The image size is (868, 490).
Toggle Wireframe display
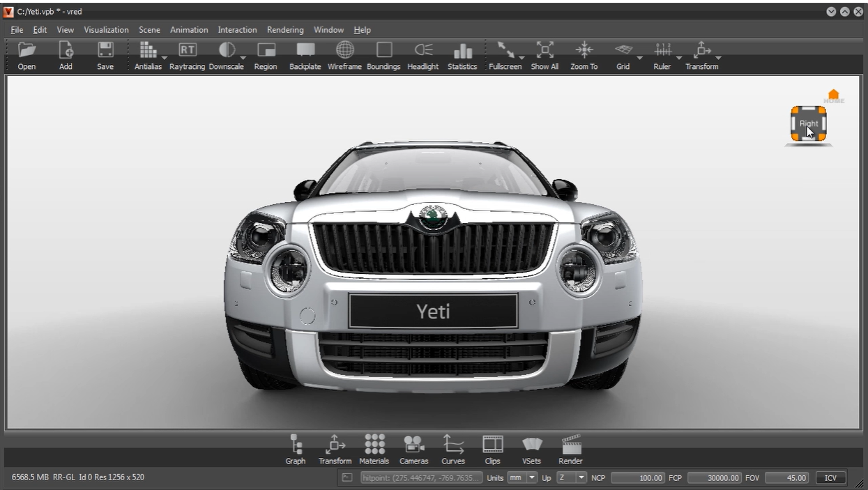click(344, 50)
